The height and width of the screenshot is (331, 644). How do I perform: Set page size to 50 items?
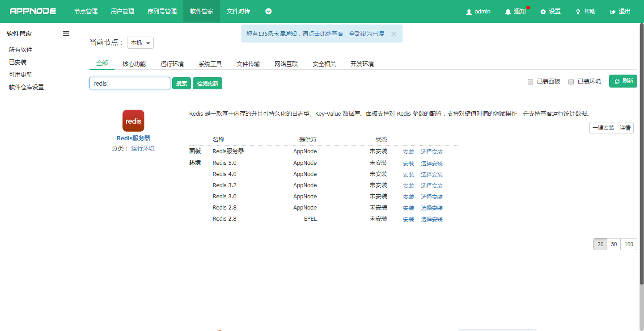tap(614, 244)
